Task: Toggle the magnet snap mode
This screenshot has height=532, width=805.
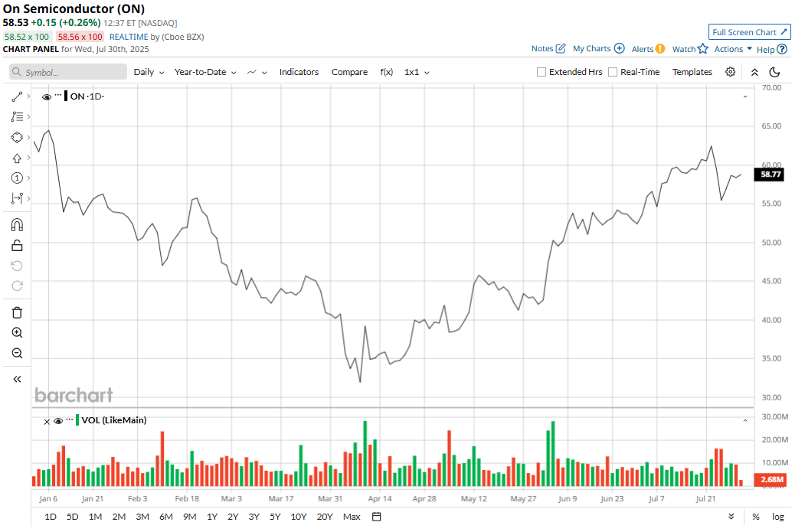Action: click(x=17, y=225)
